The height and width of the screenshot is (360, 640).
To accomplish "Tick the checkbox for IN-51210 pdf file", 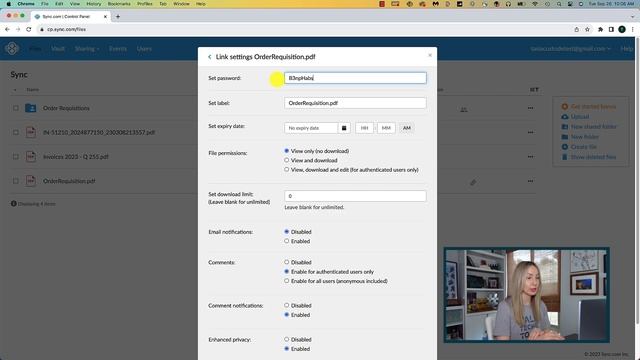I will pos(16,132).
